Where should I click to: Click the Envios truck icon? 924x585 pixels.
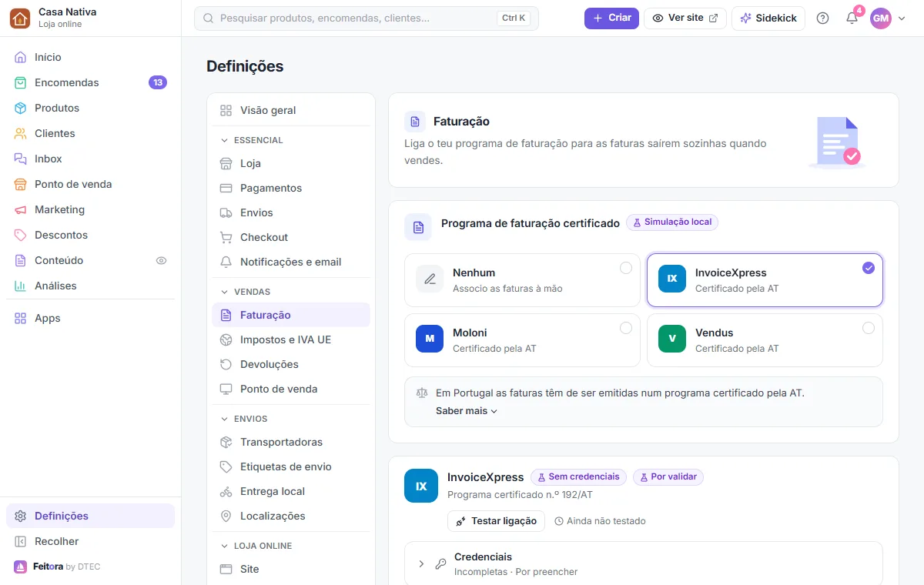[x=226, y=212]
